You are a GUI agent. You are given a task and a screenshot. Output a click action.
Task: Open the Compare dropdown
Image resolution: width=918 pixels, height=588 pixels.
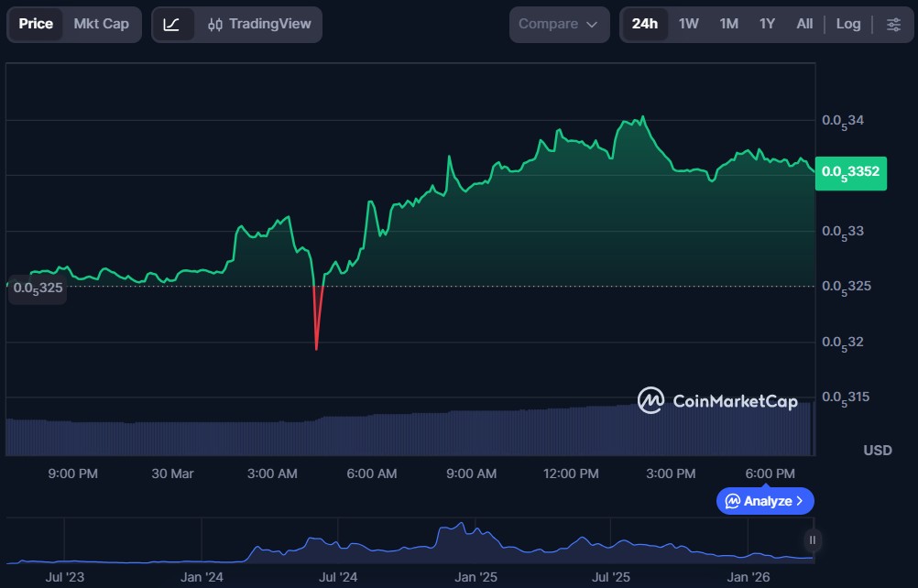click(559, 25)
